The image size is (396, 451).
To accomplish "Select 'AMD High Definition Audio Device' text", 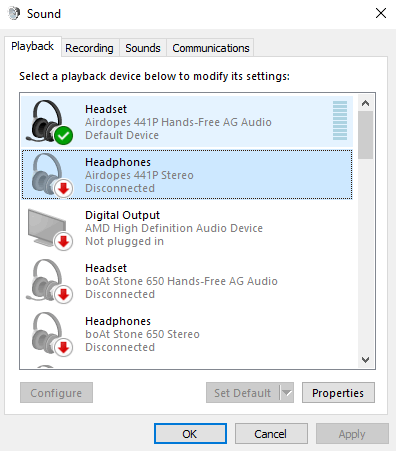I will click(x=174, y=228).
